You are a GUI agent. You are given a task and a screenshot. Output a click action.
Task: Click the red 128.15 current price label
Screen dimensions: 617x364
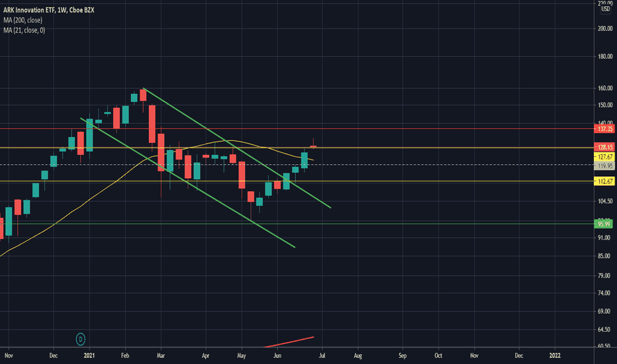click(604, 147)
